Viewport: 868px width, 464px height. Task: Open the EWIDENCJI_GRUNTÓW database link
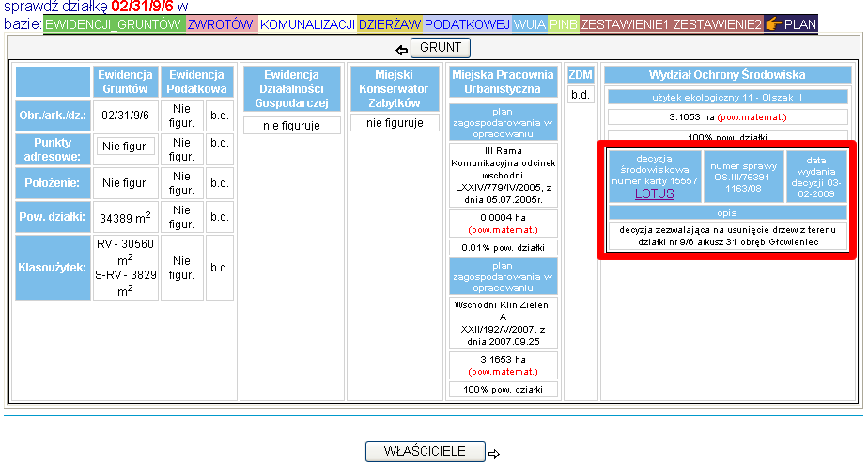[114, 24]
